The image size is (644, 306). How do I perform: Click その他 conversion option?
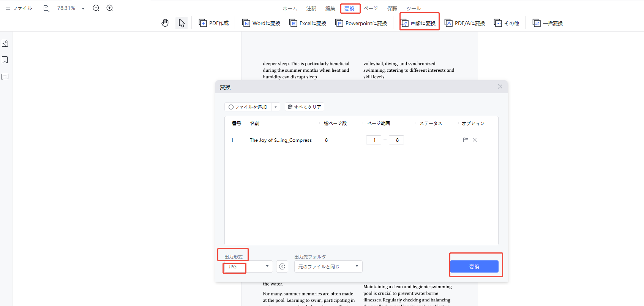(507, 23)
